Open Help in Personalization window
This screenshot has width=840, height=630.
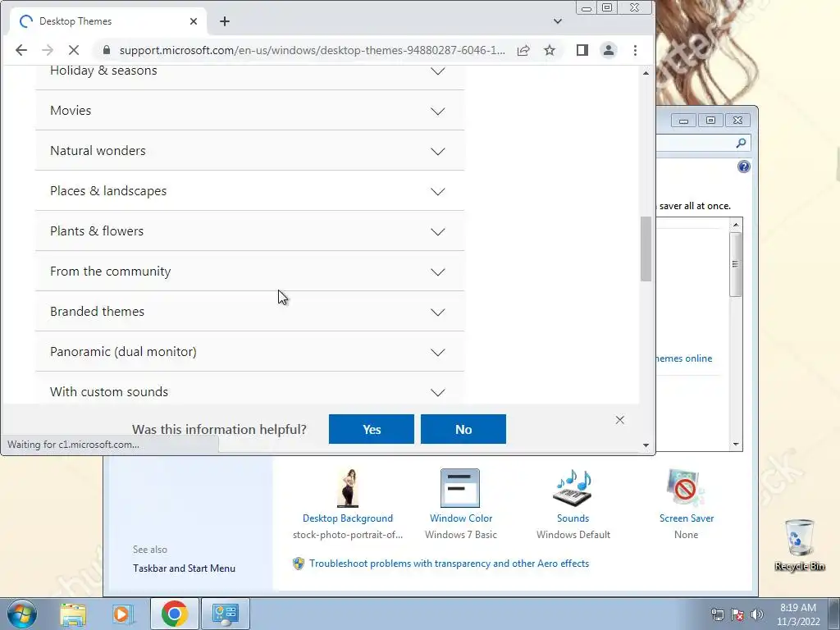(743, 167)
